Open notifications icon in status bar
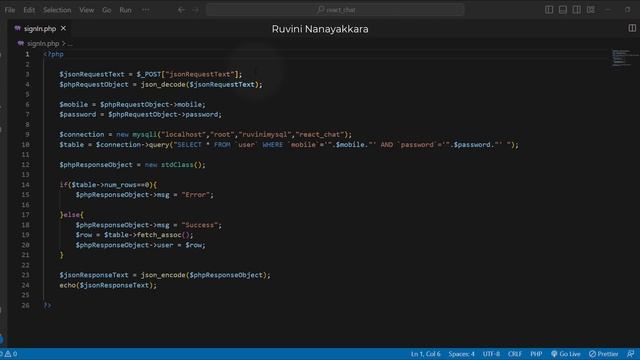640x360 pixels. tap(631, 354)
